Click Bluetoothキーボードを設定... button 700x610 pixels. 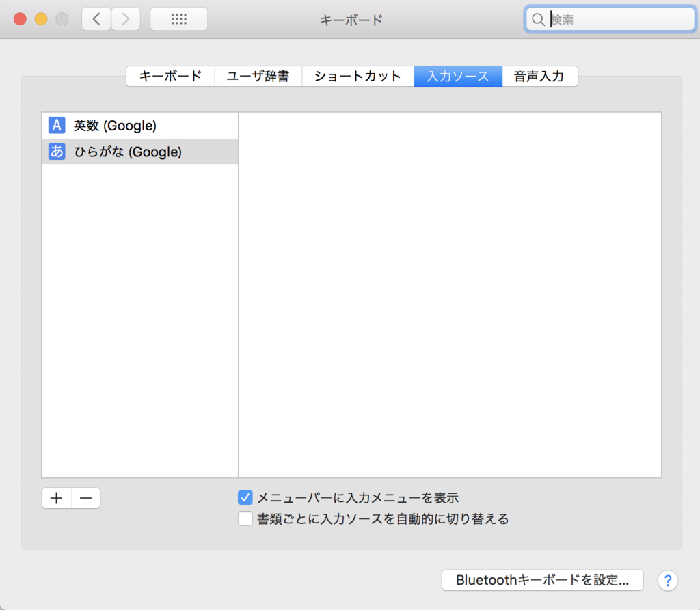point(542,580)
